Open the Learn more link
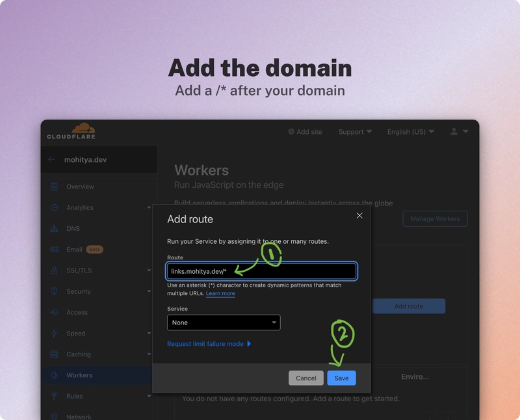 click(x=220, y=293)
